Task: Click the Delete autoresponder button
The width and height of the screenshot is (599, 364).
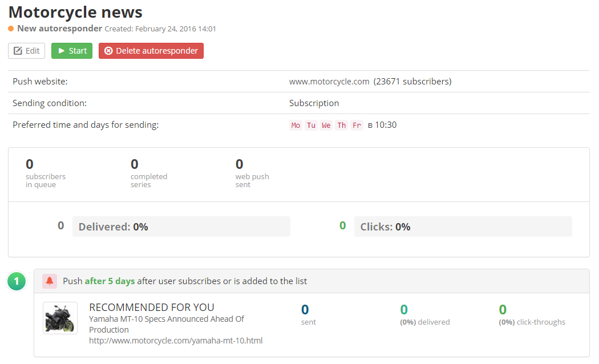Action: [151, 51]
